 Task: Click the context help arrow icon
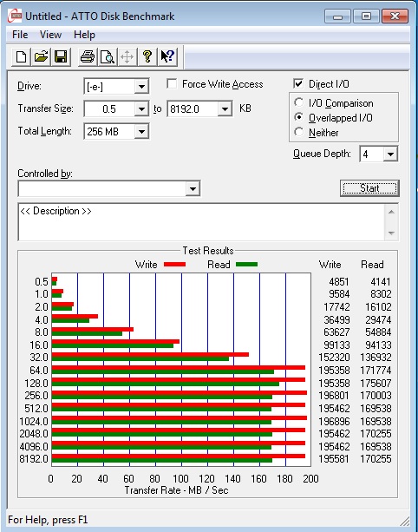click(167, 56)
